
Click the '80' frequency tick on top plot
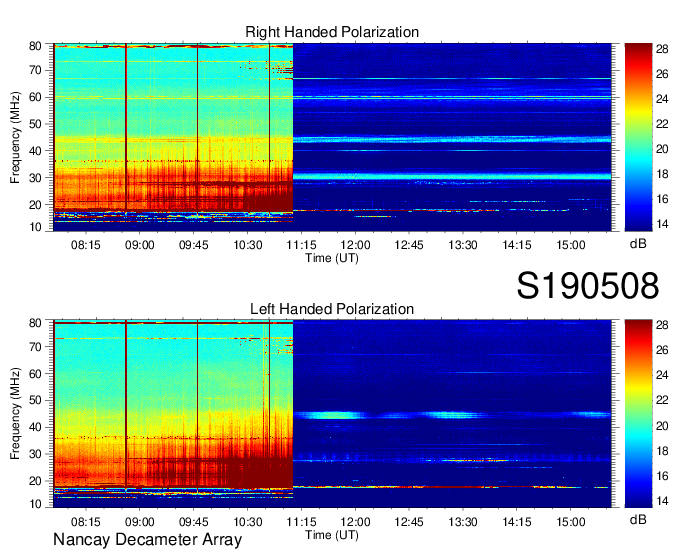coord(35,46)
